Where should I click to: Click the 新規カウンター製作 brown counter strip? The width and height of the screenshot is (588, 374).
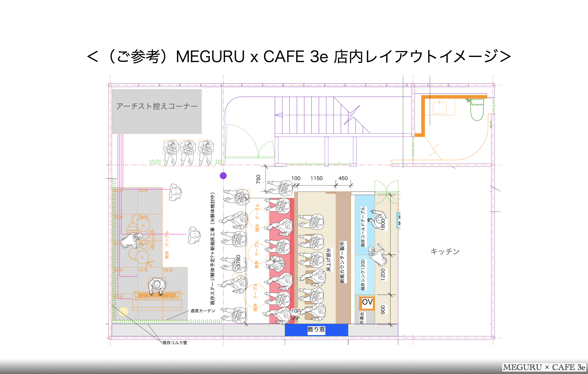coord(343,260)
